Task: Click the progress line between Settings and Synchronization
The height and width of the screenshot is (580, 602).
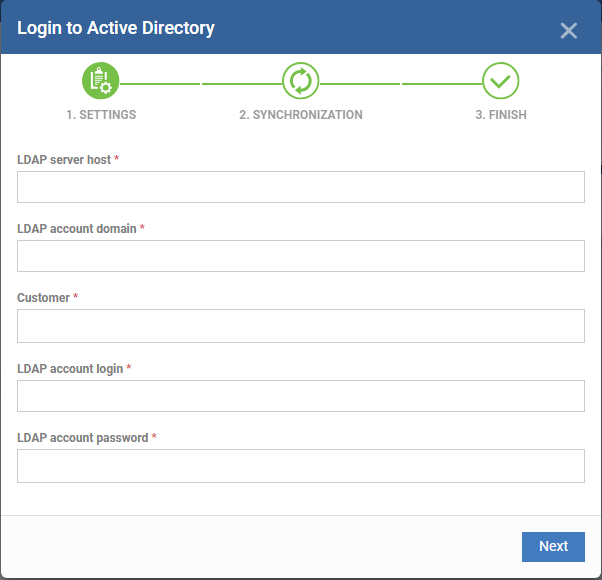Action: click(x=200, y=83)
